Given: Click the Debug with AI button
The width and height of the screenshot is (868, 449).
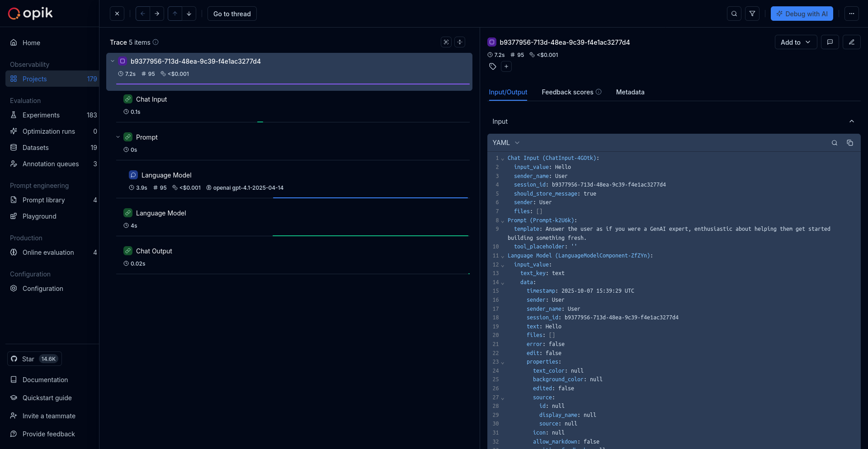Looking at the screenshot, I should coord(802,14).
